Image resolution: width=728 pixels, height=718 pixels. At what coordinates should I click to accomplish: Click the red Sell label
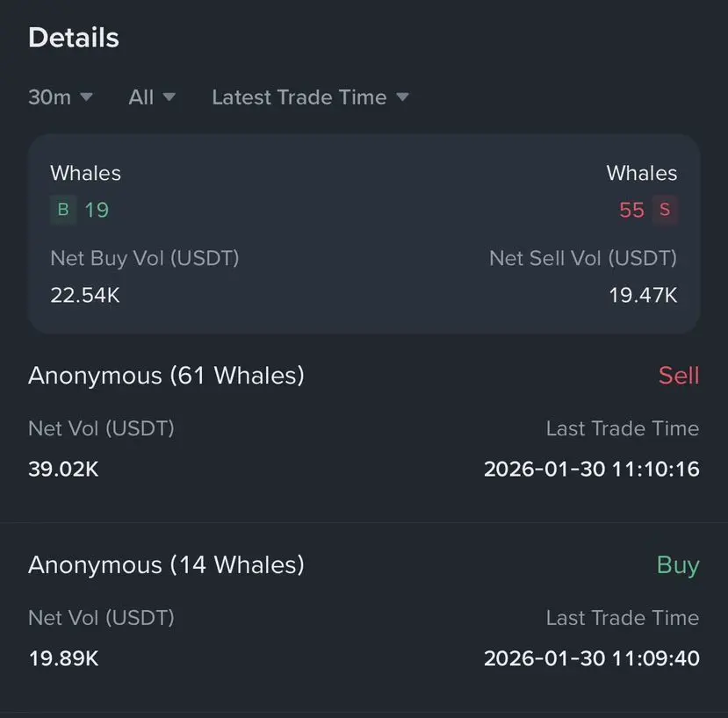[679, 376]
